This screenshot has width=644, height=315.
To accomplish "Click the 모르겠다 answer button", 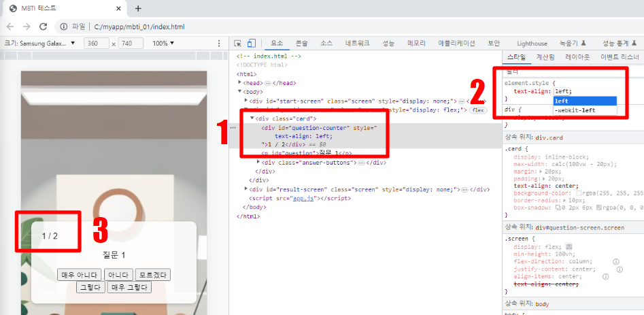I will [x=153, y=275].
